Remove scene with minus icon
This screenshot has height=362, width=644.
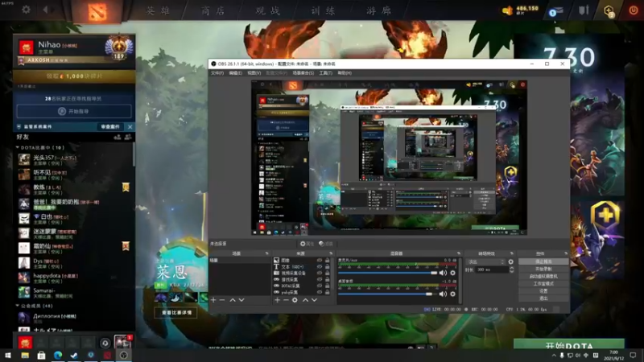tap(222, 300)
